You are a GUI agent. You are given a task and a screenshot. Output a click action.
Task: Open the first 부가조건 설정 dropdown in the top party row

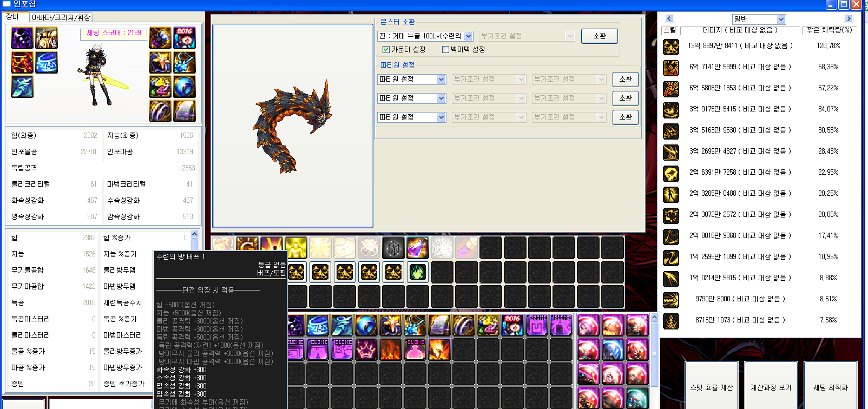point(489,80)
